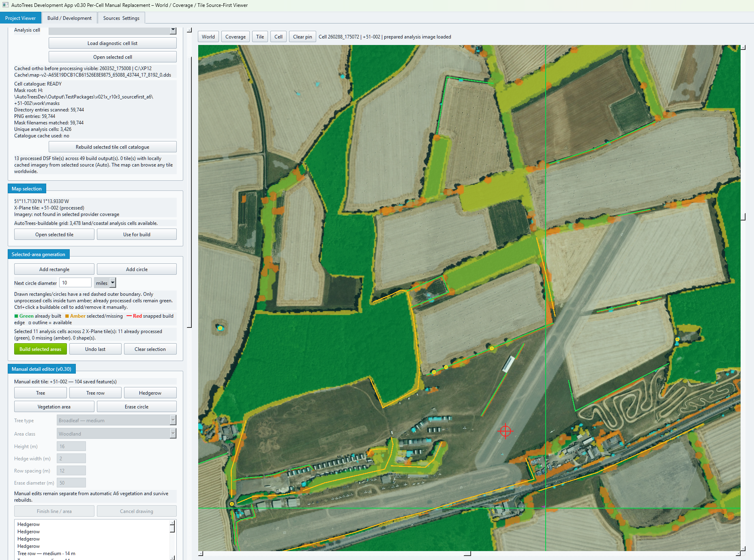Viewport: 754px width, 560px height.
Task: Switch map to World view
Action: point(208,37)
